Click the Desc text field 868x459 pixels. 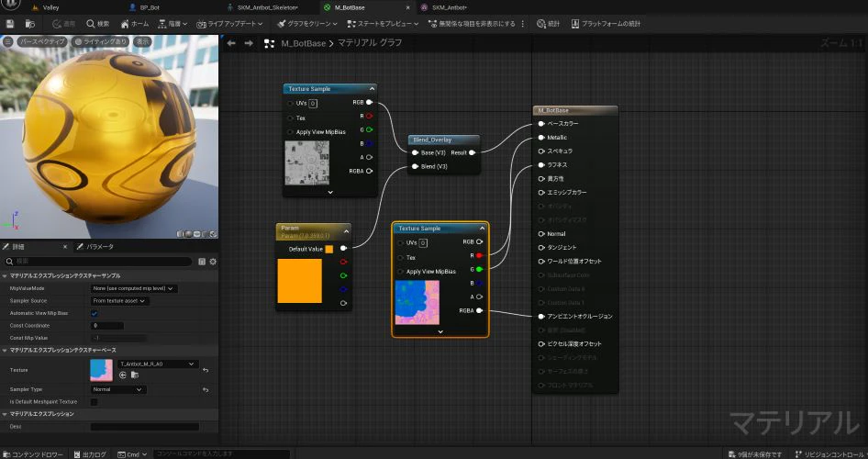tap(144, 426)
